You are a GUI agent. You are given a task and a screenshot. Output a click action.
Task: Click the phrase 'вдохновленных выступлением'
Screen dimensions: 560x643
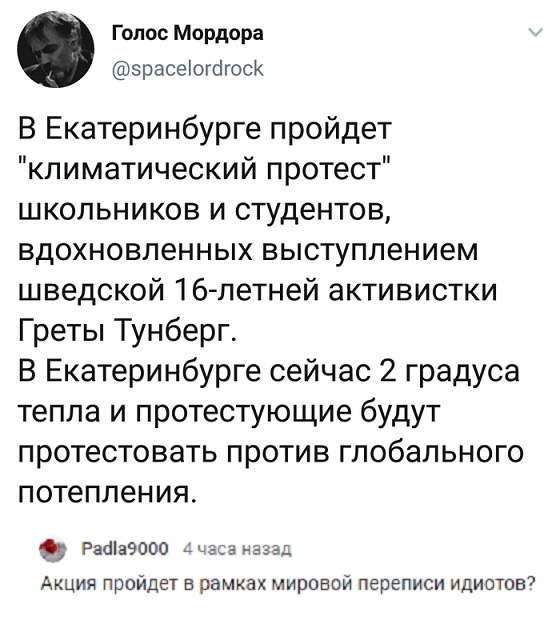(248, 251)
